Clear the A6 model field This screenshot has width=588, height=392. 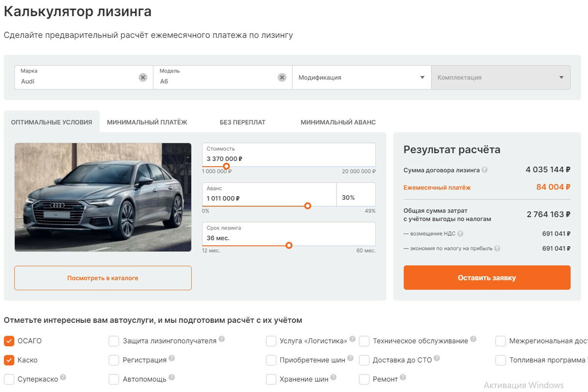pyautogui.click(x=282, y=78)
